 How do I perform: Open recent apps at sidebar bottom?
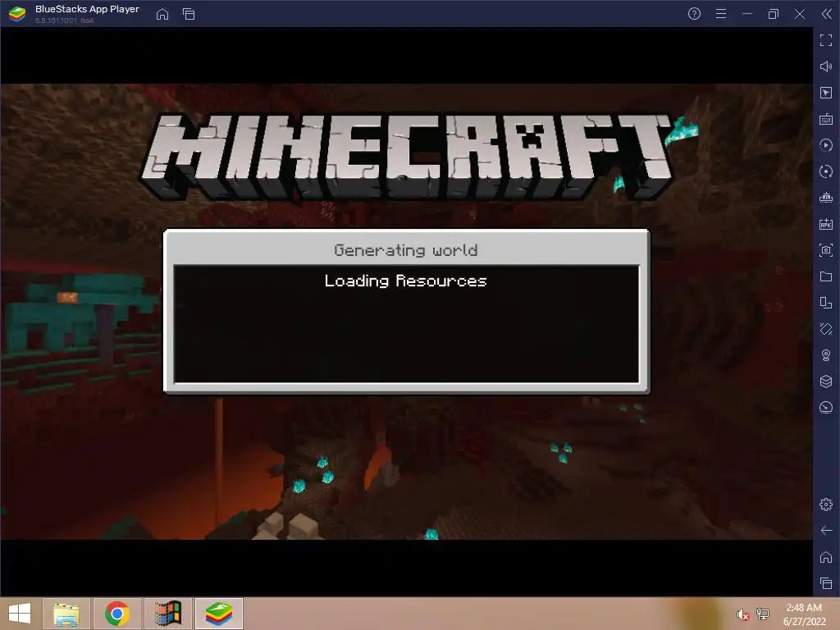coord(826,583)
